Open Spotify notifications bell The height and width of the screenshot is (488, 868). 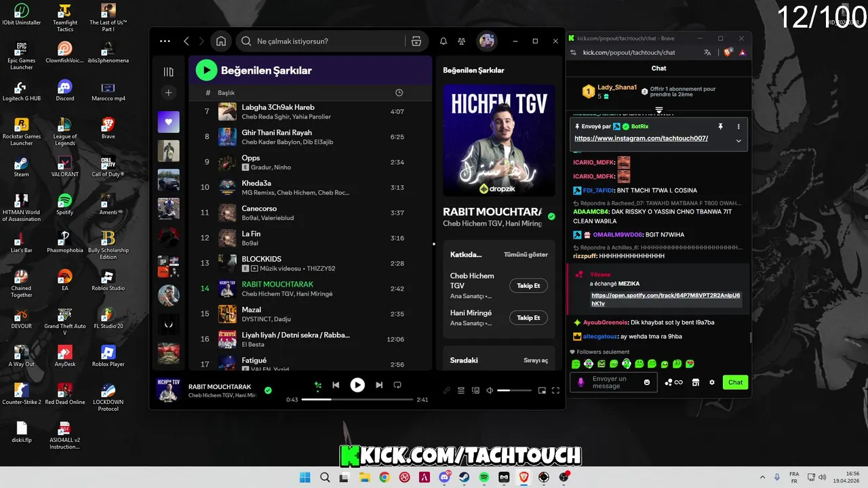point(443,41)
